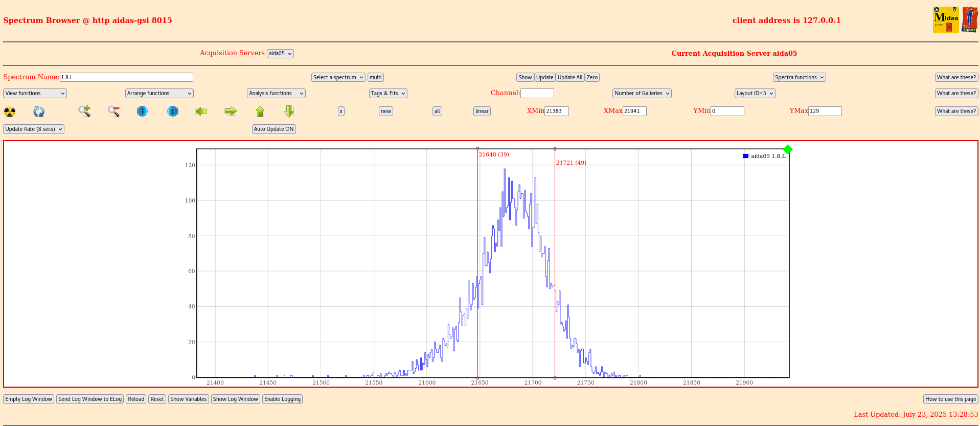Open the Select a spectrum dropdown
Viewport: 980px width, 426px height.
tap(338, 77)
